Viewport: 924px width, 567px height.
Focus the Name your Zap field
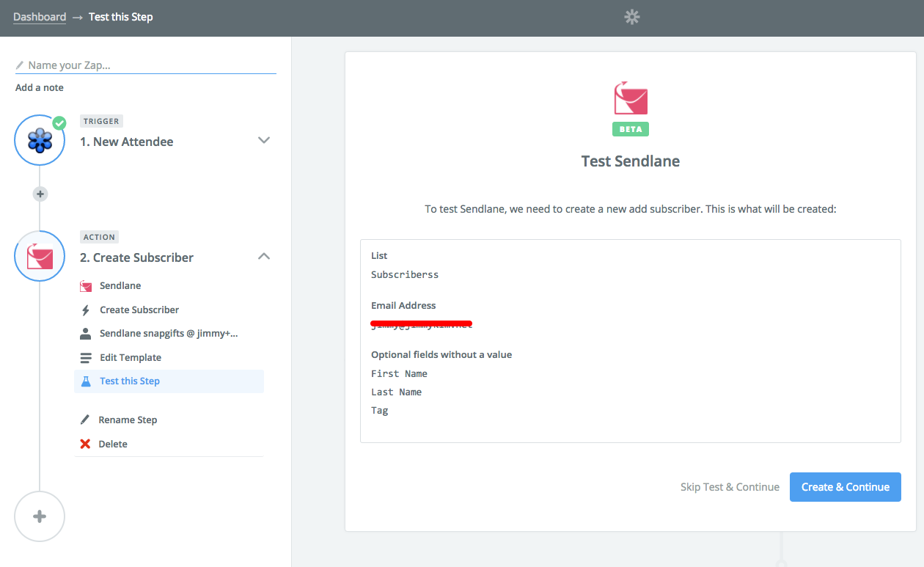click(x=146, y=65)
